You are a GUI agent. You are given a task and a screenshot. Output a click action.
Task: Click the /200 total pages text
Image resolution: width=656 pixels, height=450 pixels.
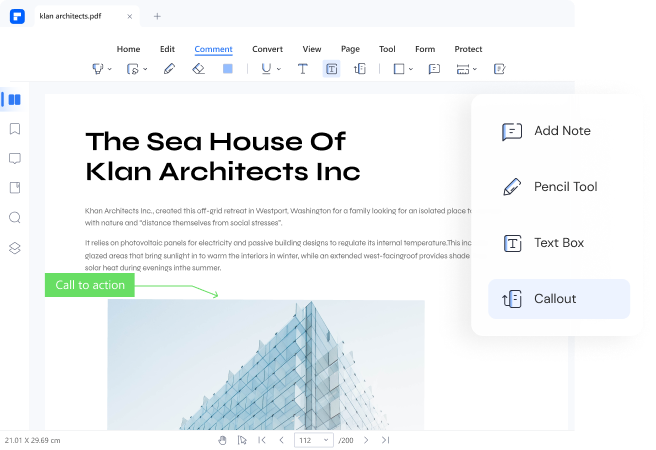click(346, 440)
